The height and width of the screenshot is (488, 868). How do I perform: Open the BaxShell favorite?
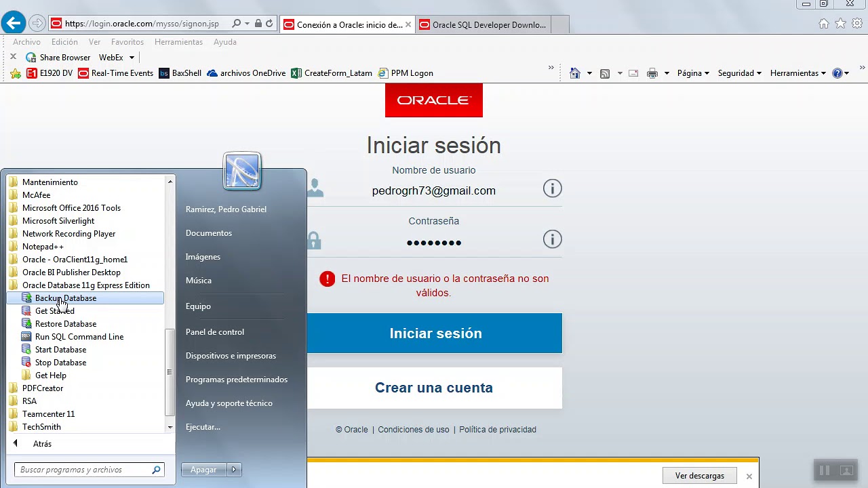[180, 73]
